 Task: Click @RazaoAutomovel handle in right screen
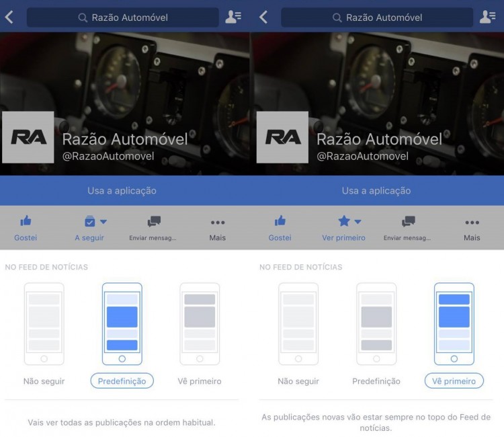[x=362, y=156]
